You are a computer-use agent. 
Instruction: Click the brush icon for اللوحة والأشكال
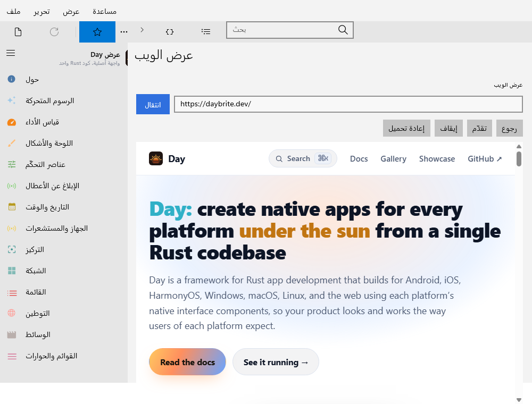tap(12, 143)
